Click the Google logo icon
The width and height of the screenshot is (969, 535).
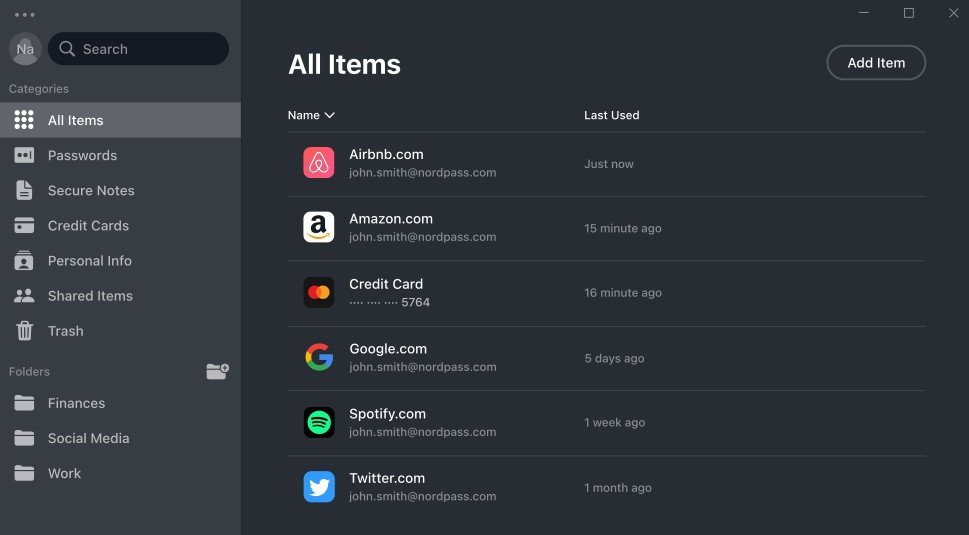coord(319,358)
